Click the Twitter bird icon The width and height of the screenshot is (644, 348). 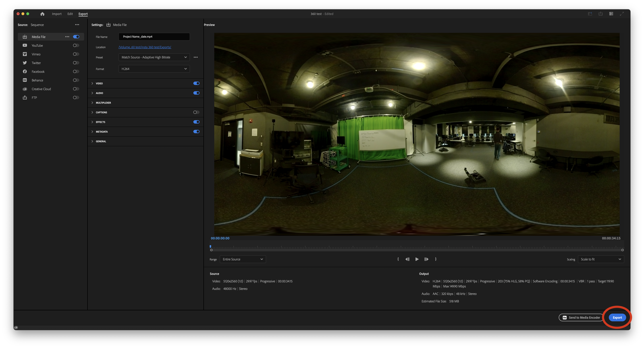25,63
